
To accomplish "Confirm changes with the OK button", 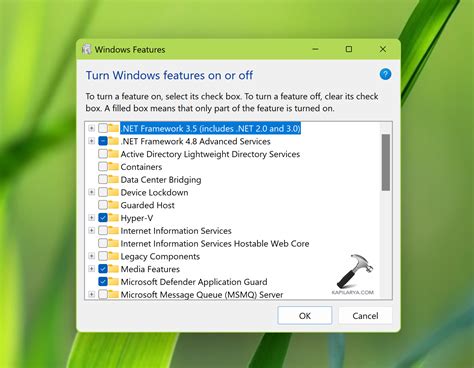I will click(x=305, y=316).
